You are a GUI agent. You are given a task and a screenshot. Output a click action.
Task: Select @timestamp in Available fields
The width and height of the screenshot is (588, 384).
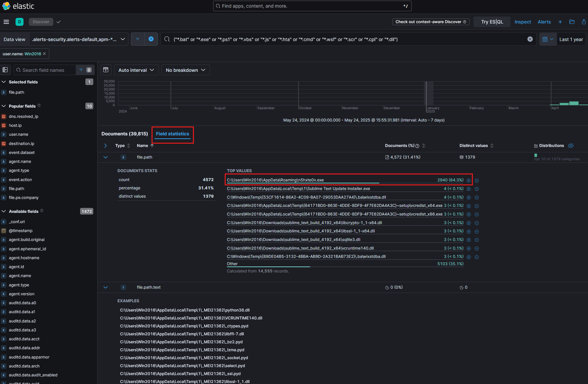pos(21,231)
